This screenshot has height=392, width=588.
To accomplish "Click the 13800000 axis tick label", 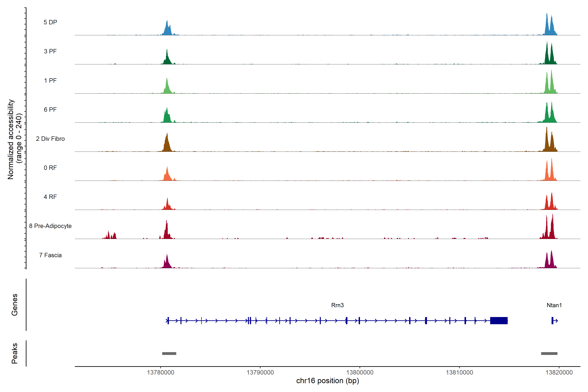I will pos(360,372).
